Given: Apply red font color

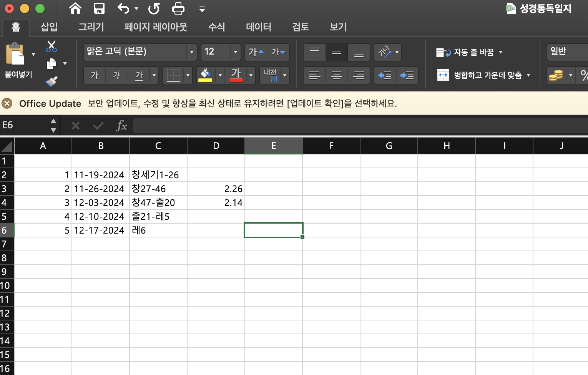Looking at the screenshot, I should [236, 75].
